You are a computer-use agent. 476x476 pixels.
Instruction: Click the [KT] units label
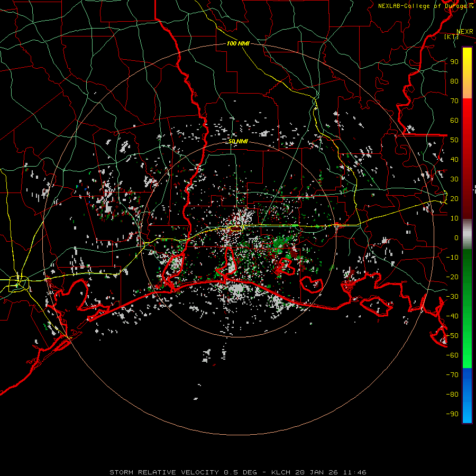452,37
